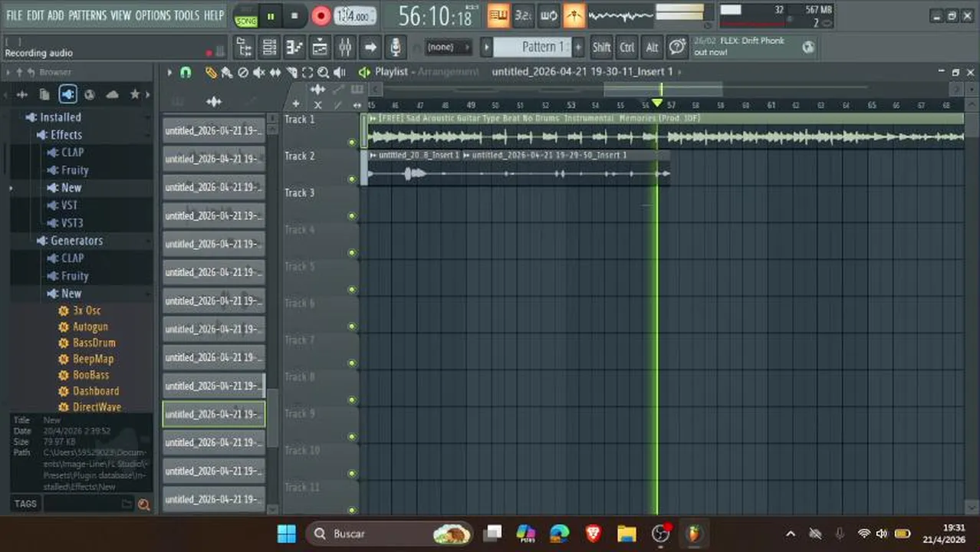Toggle the orange piano-keyboard button in the transport
The image size is (980, 552).
tap(498, 15)
